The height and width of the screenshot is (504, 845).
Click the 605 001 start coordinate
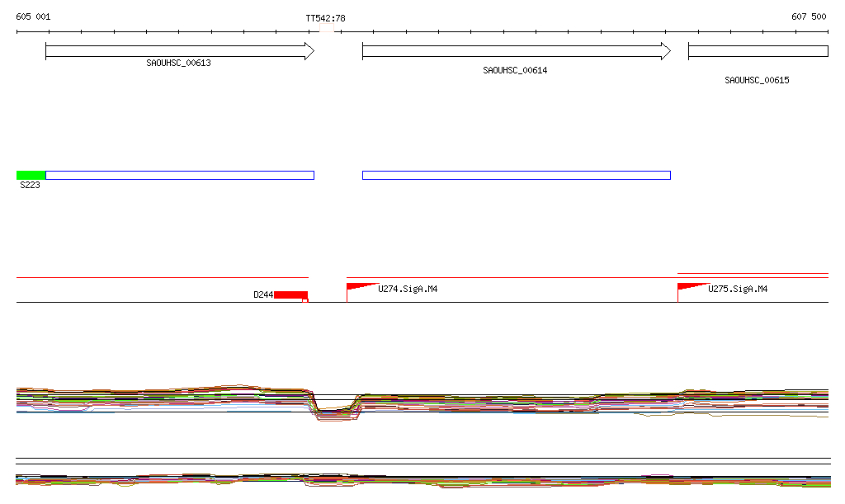(x=33, y=16)
